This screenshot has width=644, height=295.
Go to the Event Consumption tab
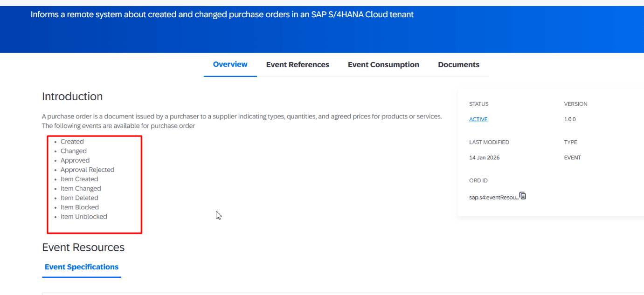[x=383, y=65]
